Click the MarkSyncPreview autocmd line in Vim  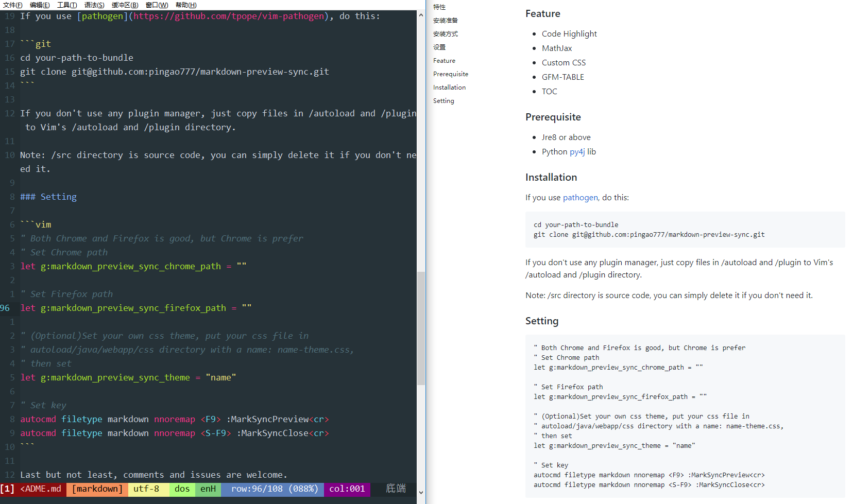click(175, 419)
